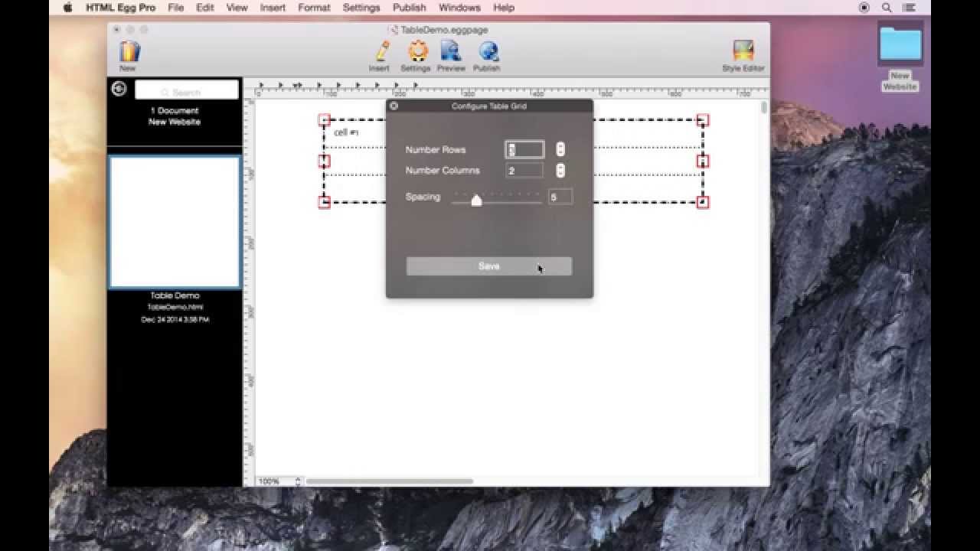Image resolution: width=980 pixels, height=551 pixels.
Task: Click the Spacing slider thumb
Action: coord(476,200)
